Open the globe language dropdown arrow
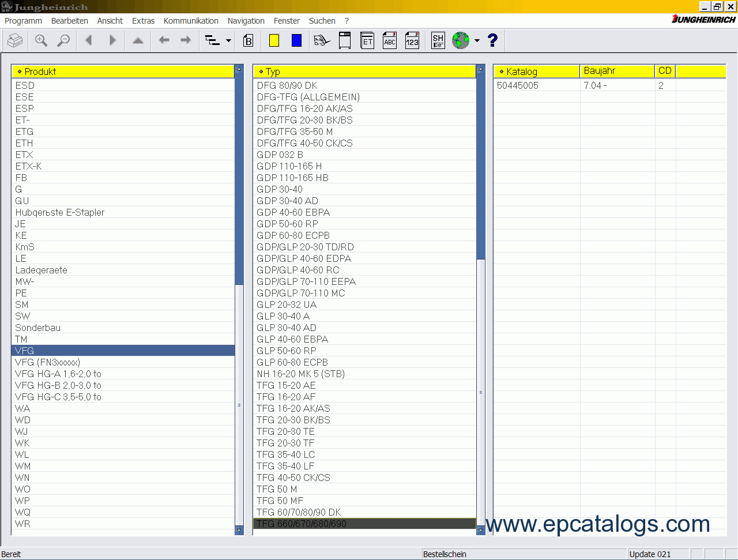Image resolution: width=738 pixels, height=560 pixels. (x=477, y=41)
